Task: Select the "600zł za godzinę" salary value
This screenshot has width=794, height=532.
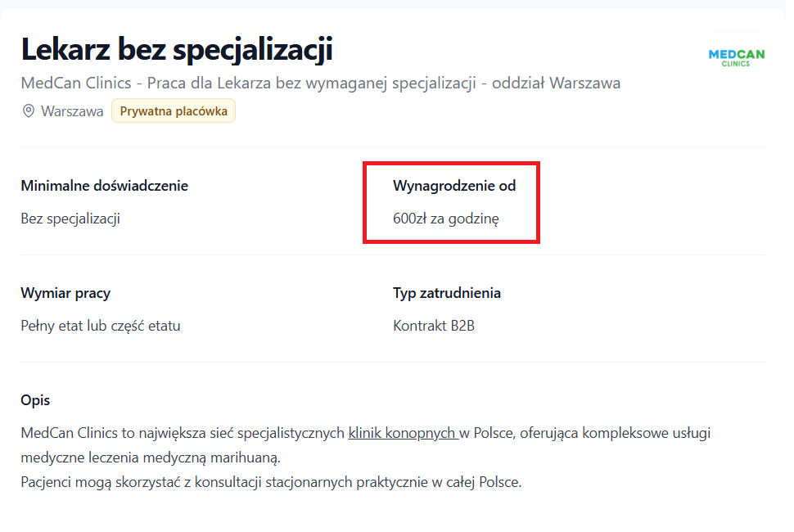Action: (445, 219)
